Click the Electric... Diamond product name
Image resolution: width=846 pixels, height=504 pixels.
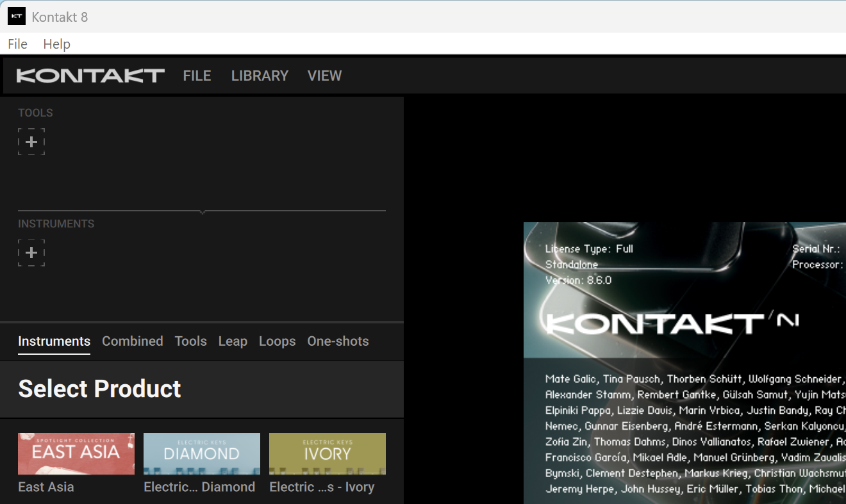[x=199, y=487]
